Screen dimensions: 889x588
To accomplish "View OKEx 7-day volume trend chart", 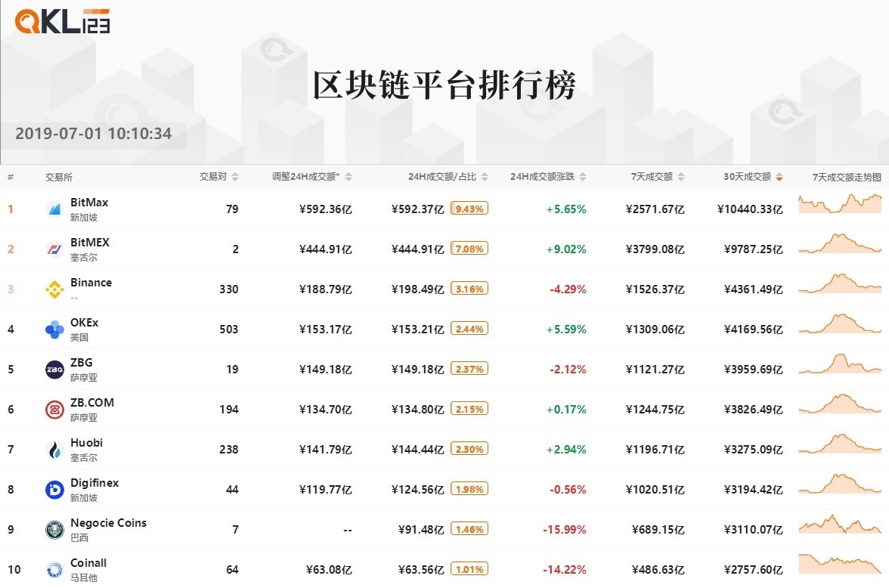I will point(840,323).
